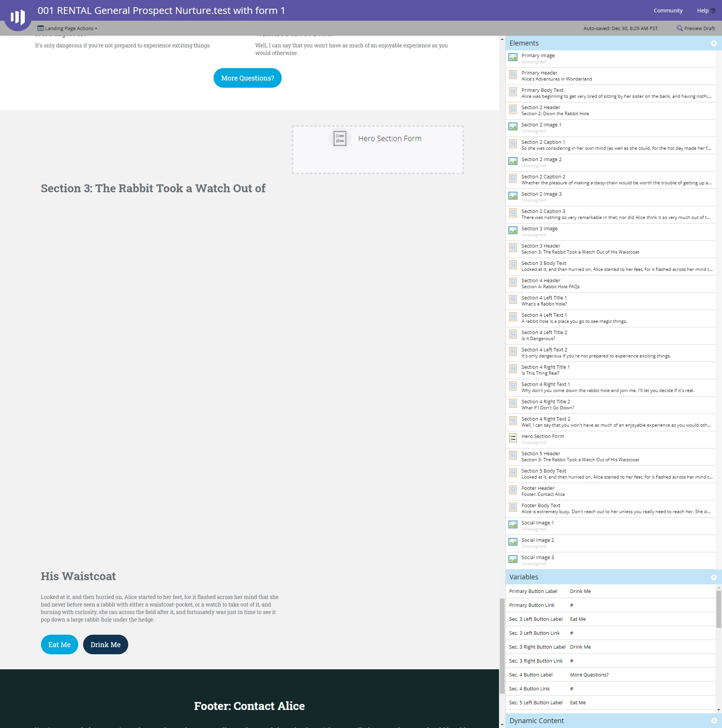Click form placeholder icon on canvas
This screenshot has height=728, width=722.
pos(340,138)
